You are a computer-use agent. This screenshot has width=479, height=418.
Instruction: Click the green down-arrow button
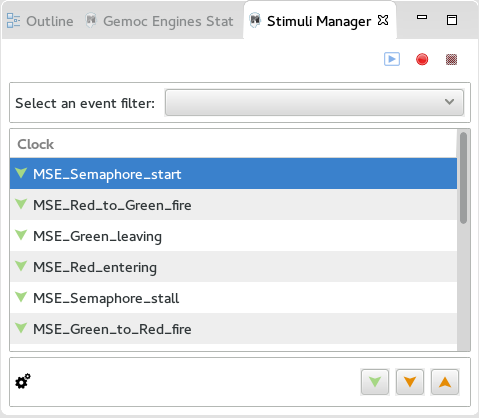pyautogui.click(x=375, y=382)
